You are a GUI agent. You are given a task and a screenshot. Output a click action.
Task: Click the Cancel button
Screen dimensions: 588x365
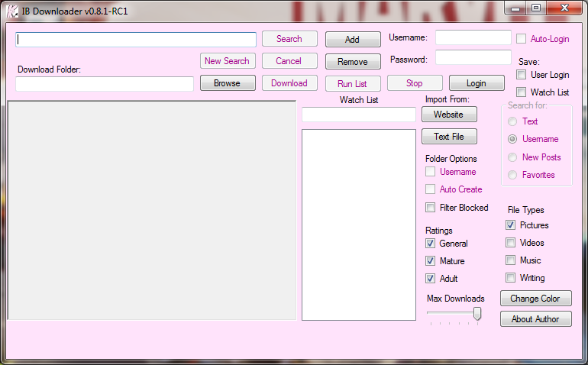pos(289,61)
